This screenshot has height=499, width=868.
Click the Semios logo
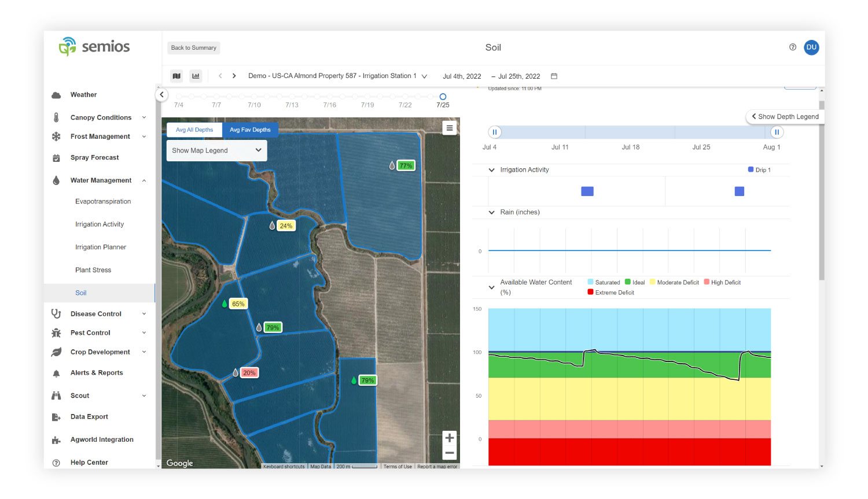pos(94,46)
